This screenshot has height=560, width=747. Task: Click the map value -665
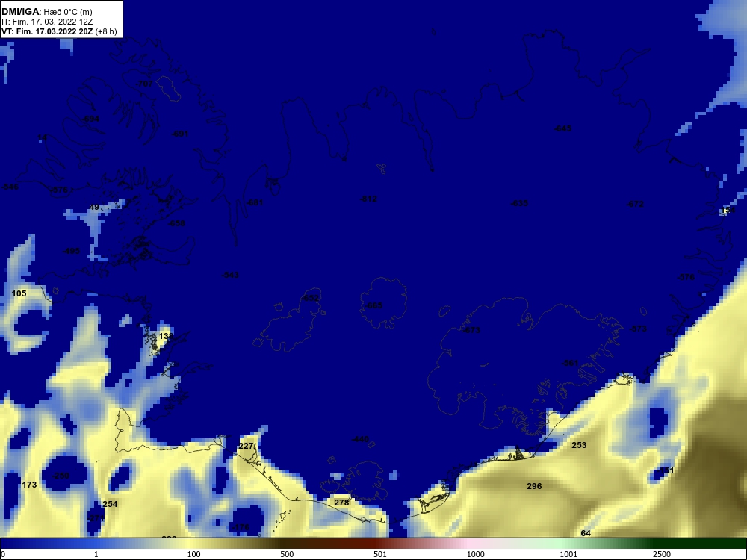(x=373, y=305)
